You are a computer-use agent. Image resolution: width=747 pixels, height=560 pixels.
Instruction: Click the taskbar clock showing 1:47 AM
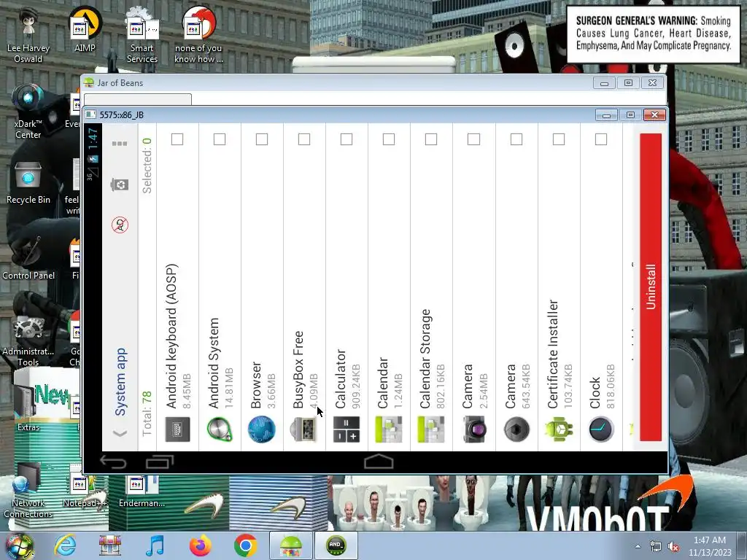[710, 546]
